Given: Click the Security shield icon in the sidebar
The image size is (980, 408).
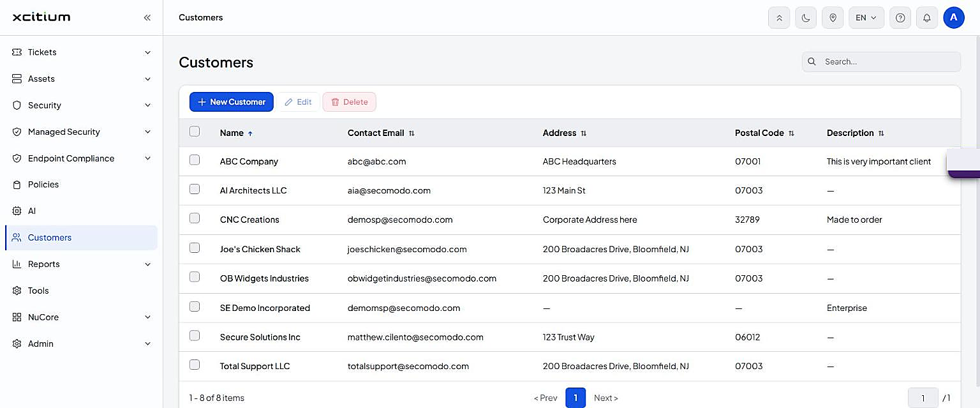Looking at the screenshot, I should 17,105.
